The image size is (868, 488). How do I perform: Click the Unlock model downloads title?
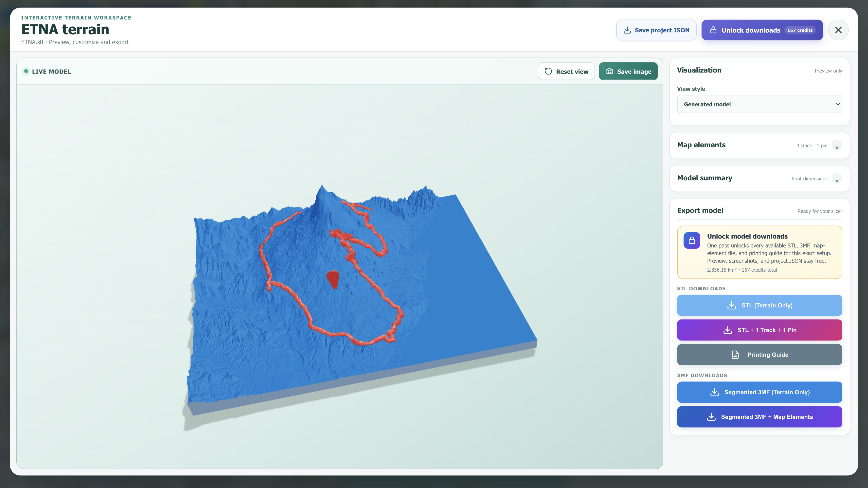pyautogui.click(x=747, y=236)
